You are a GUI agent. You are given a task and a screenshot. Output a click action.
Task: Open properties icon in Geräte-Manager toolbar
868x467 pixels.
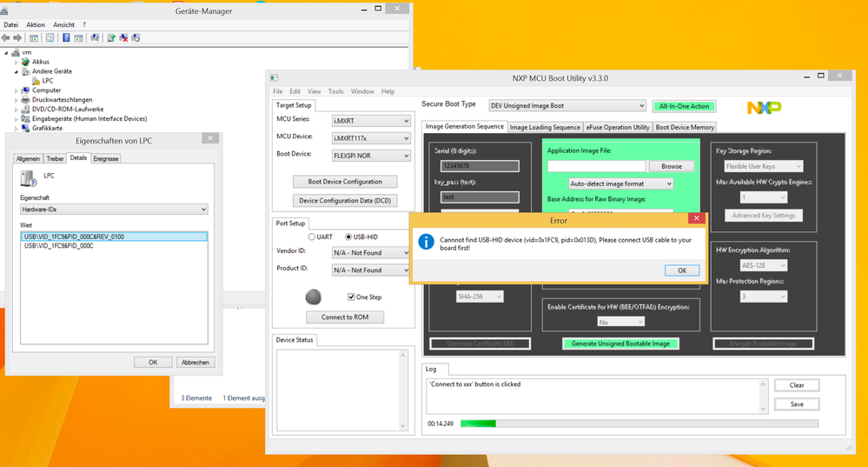tap(50, 37)
